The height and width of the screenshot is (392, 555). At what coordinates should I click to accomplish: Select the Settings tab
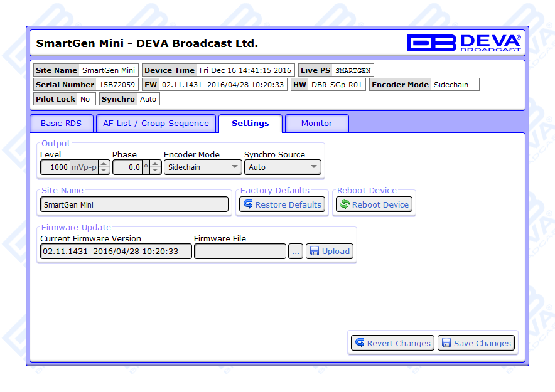pyautogui.click(x=251, y=124)
